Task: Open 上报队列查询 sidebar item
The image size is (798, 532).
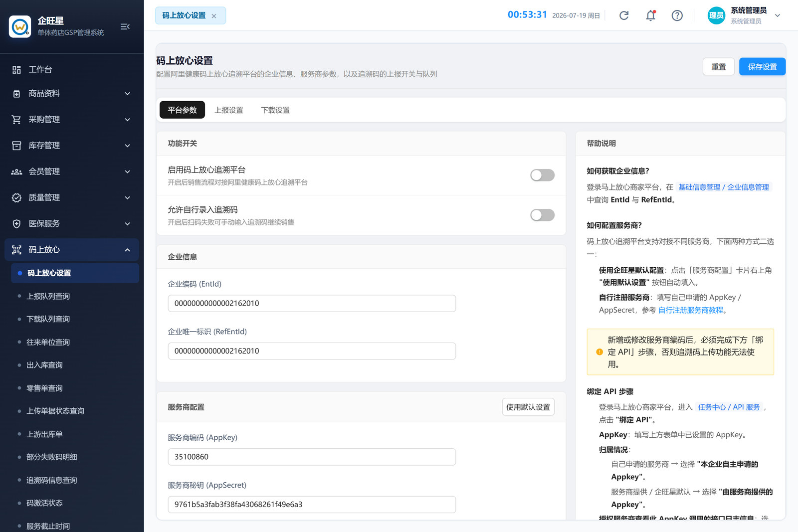Action: (75, 296)
